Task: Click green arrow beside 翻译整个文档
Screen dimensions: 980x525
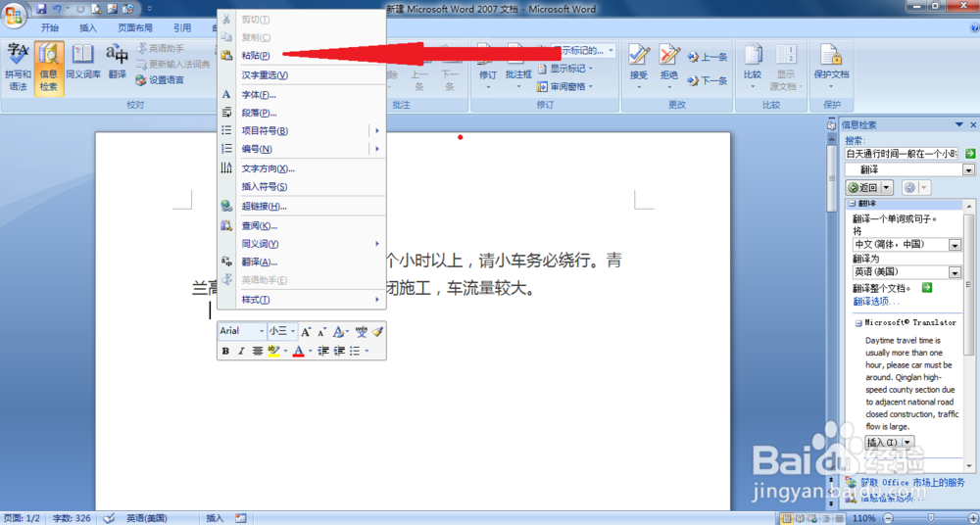Action: [x=927, y=288]
